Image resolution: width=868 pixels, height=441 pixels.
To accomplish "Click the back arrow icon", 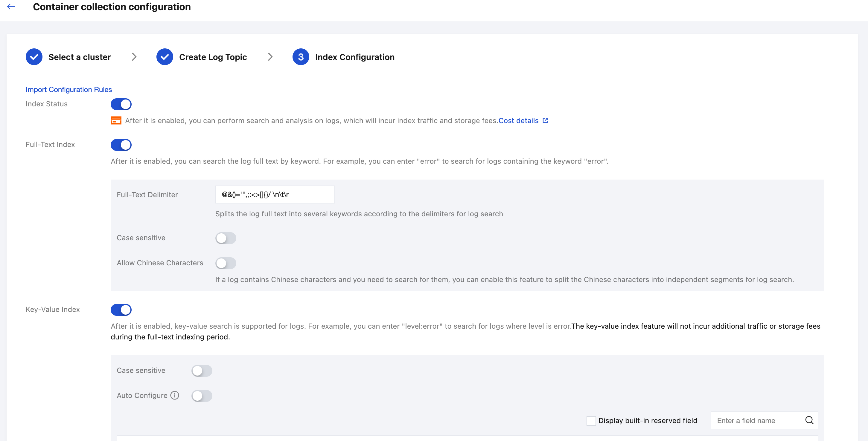I will pos(11,7).
